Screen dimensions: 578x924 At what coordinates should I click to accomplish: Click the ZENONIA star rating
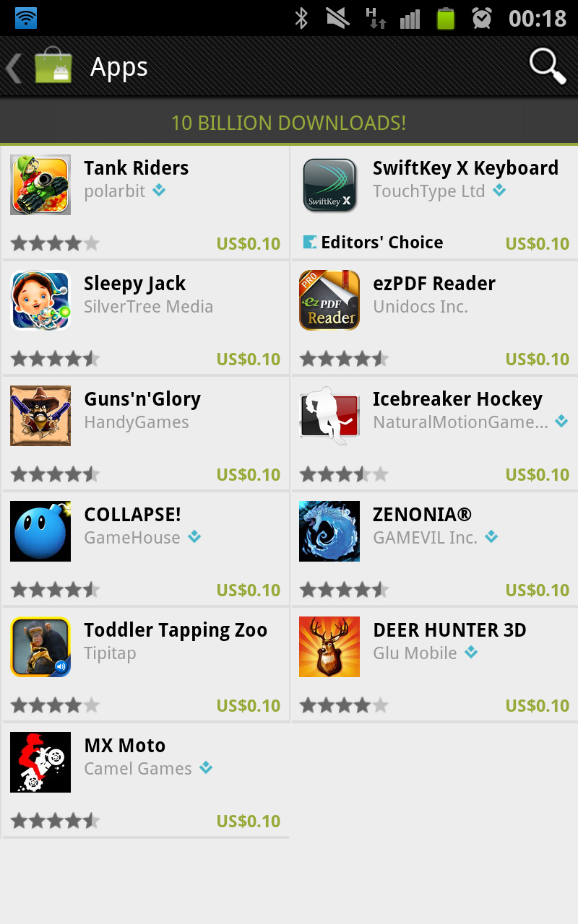344,590
